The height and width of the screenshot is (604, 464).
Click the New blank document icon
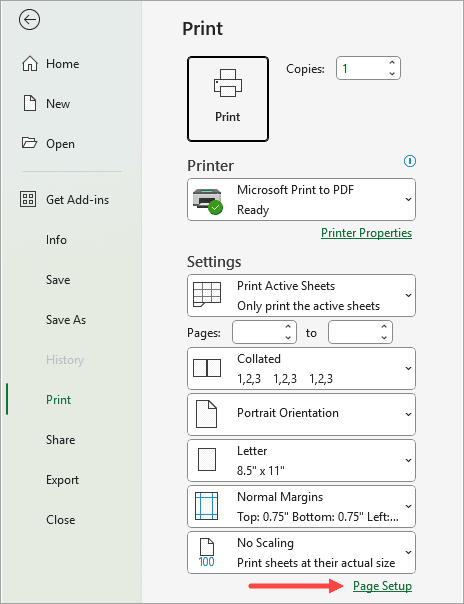coord(30,103)
